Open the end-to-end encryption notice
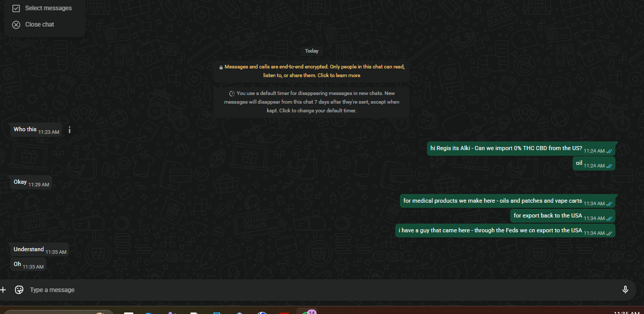 (312, 71)
